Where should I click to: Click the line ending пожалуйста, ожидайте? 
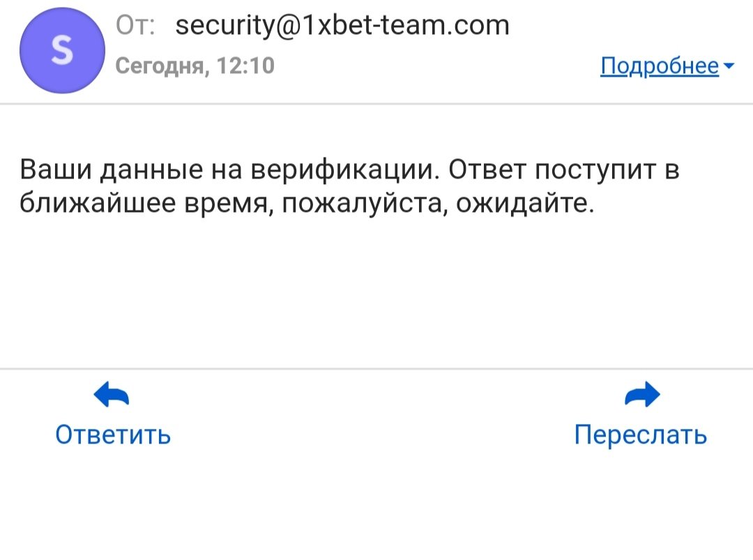[x=307, y=204]
